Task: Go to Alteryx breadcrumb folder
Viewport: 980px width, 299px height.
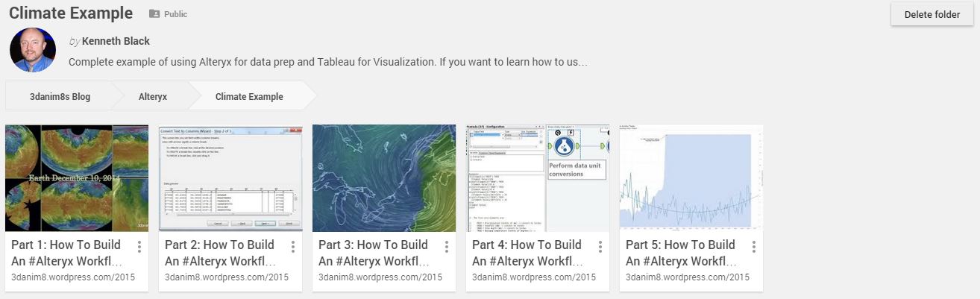Action: (153, 96)
